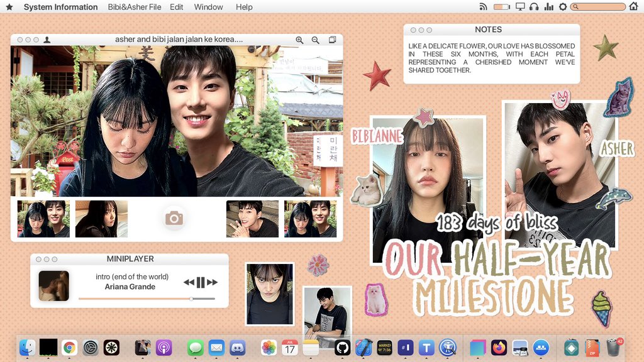644x362 pixels.
Task: Click the song title 'intro (end of the world)'
Action: tap(132, 277)
